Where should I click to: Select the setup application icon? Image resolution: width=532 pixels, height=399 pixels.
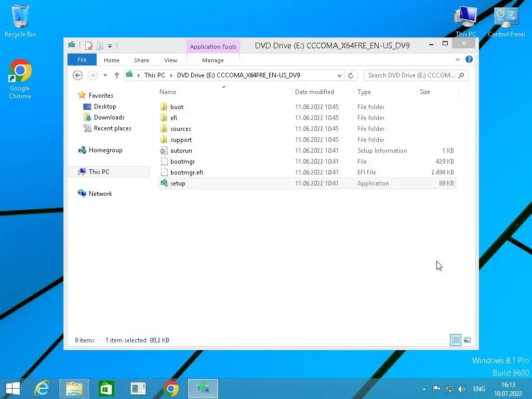(164, 183)
